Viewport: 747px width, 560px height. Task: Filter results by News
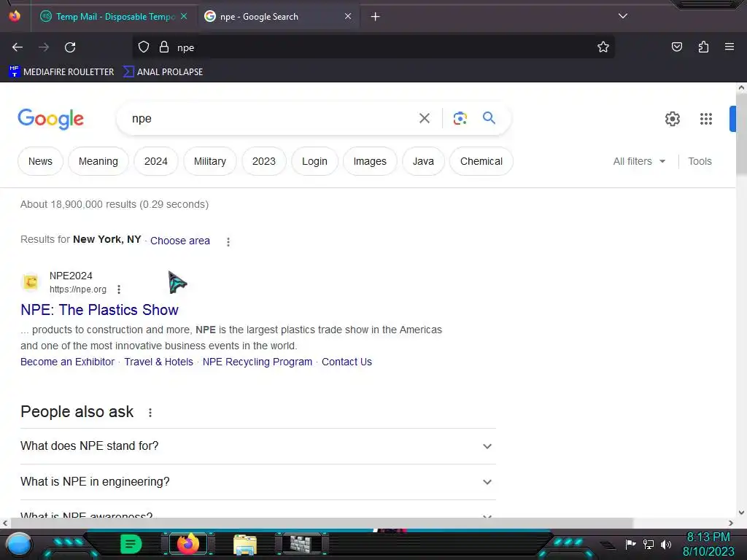41,161
